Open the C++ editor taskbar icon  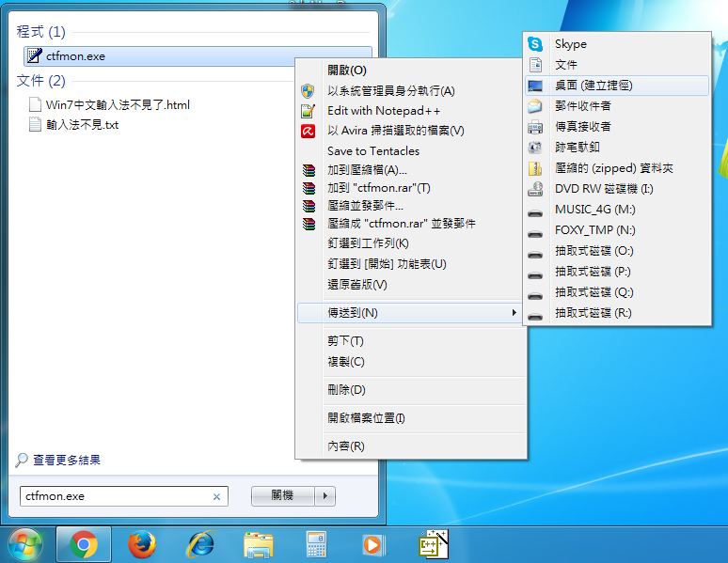click(x=434, y=544)
